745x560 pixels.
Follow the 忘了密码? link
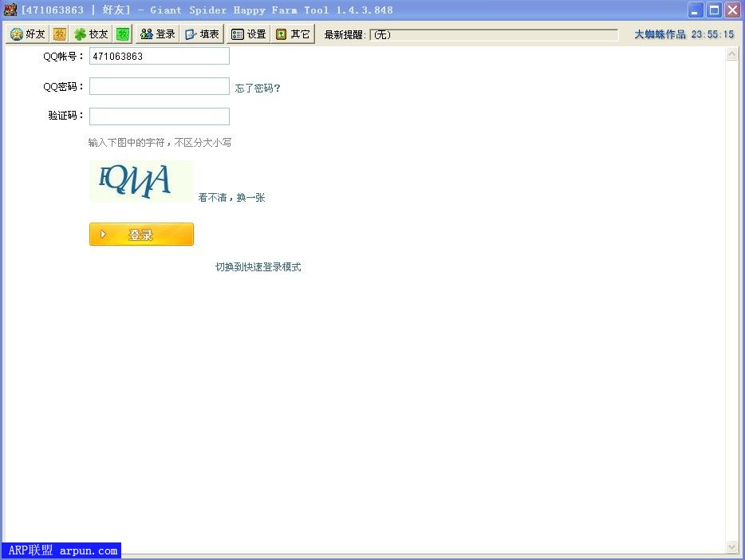pos(258,89)
